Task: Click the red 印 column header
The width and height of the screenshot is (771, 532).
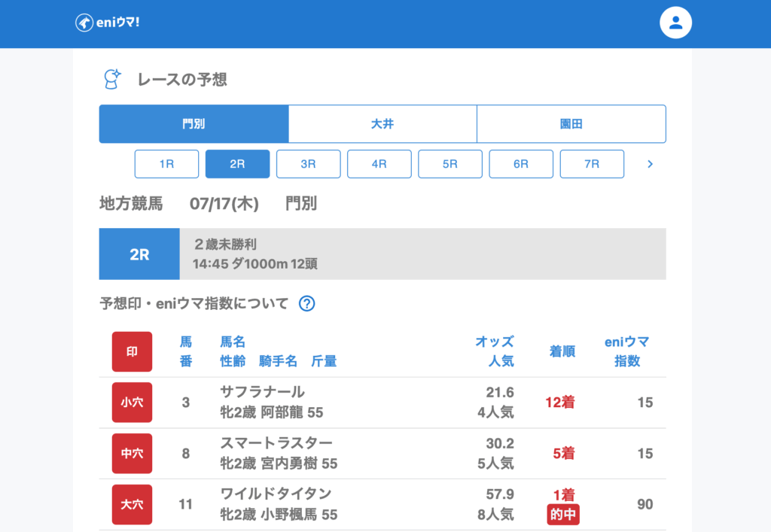Action: click(132, 351)
